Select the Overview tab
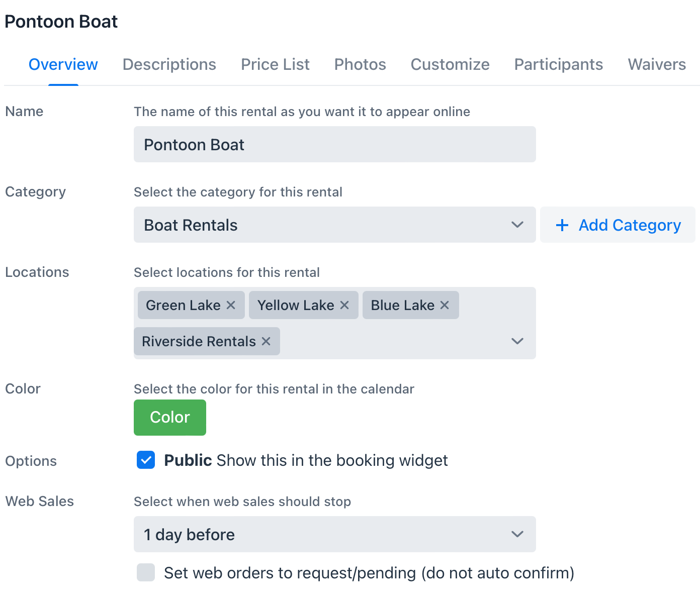The image size is (700, 601). [63, 64]
